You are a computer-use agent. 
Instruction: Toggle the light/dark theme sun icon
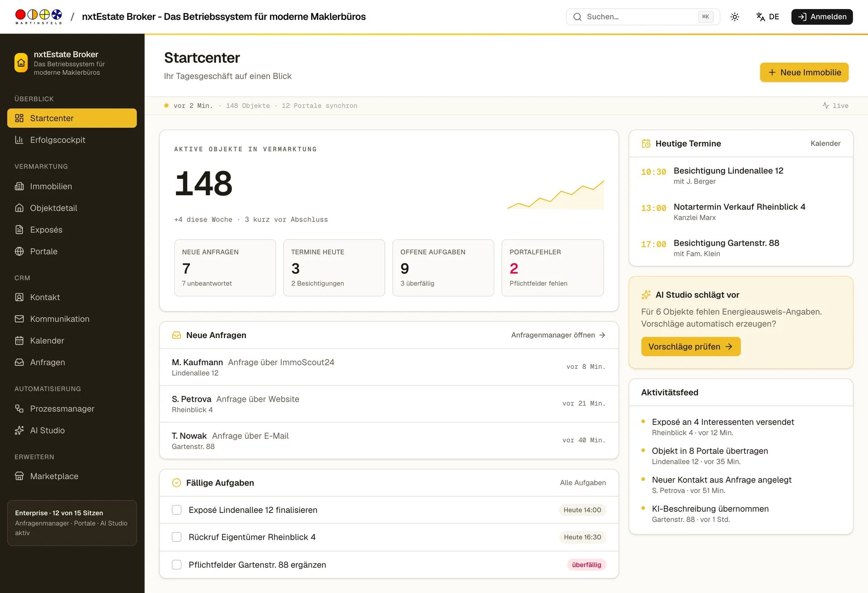[x=735, y=17]
